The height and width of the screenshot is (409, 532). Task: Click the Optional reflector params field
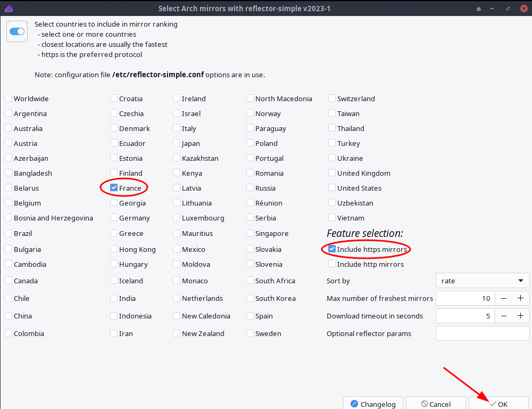pyautogui.click(x=482, y=333)
